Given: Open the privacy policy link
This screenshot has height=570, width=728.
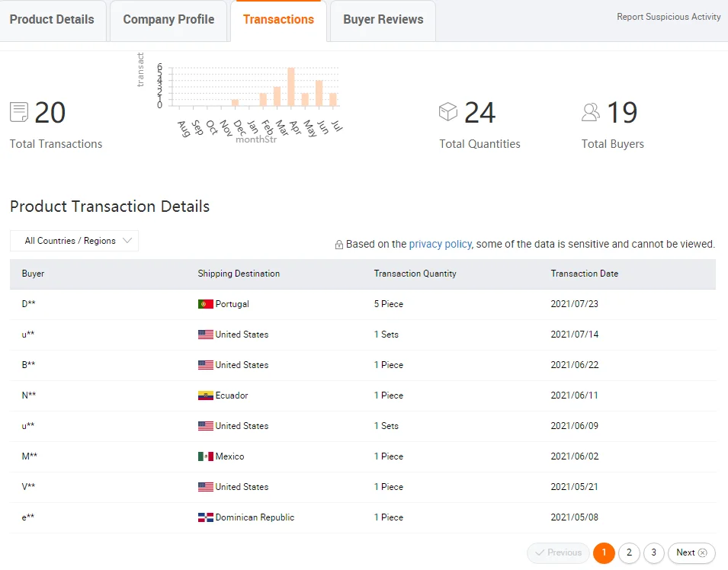Looking at the screenshot, I should point(440,245).
